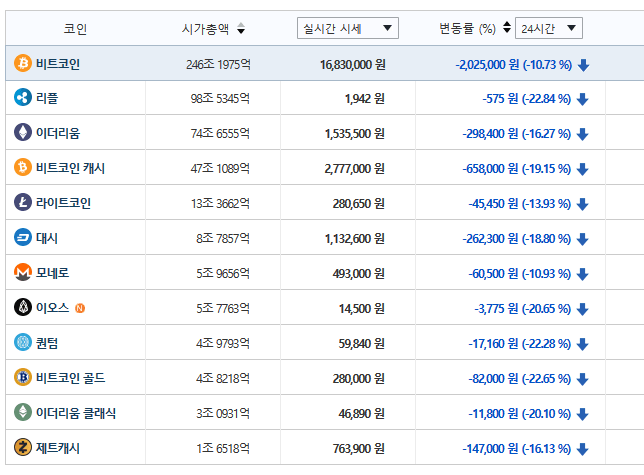
Task: Open the 이더리움 클래식 coin link
Action: [76, 413]
